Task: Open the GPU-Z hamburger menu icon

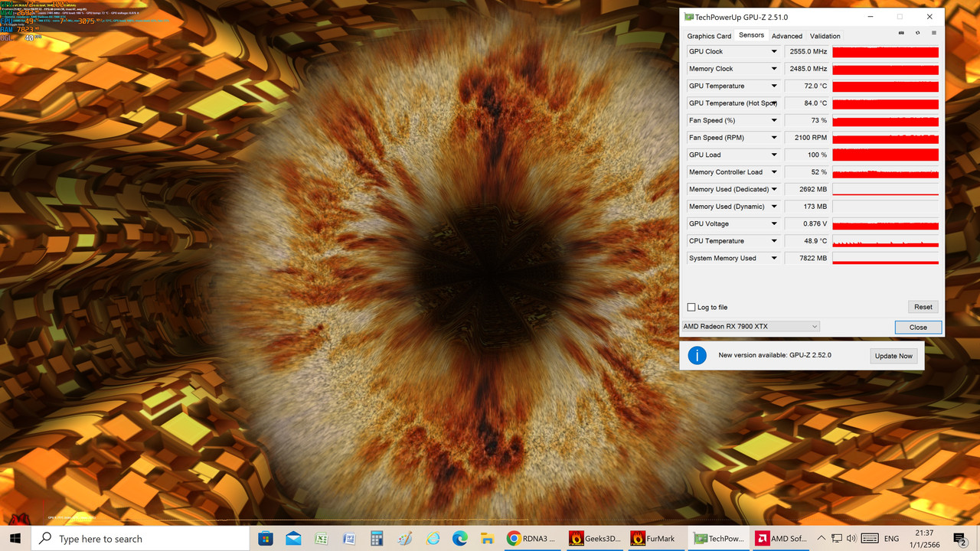Action: click(x=934, y=33)
